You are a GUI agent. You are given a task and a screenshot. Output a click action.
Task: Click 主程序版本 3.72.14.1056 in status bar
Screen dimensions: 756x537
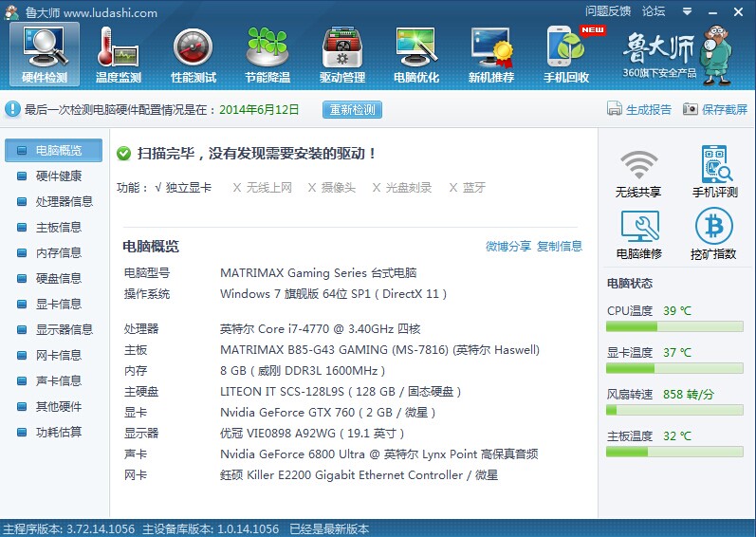pyautogui.click(x=69, y=528)
